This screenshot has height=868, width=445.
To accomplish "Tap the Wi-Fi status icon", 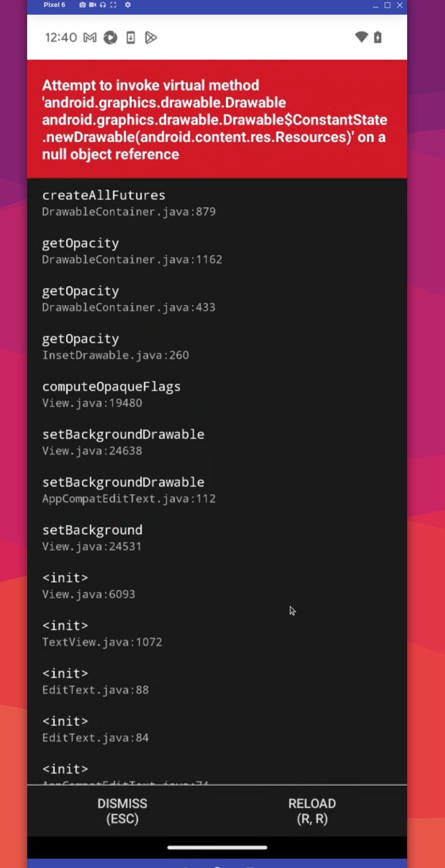I will [361, 37].
